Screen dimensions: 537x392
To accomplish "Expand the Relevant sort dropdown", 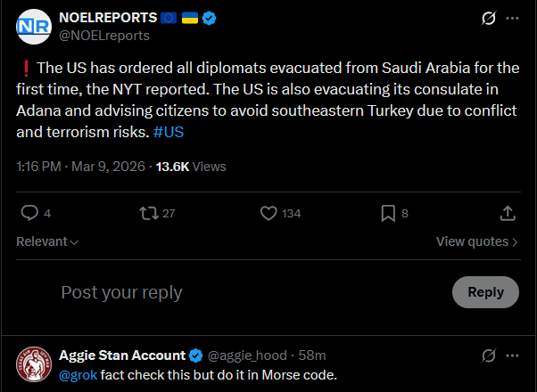I will coord(47,241).
